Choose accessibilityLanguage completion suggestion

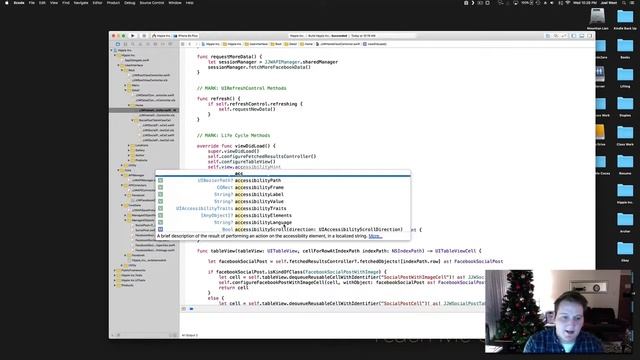tap(283, 222)
